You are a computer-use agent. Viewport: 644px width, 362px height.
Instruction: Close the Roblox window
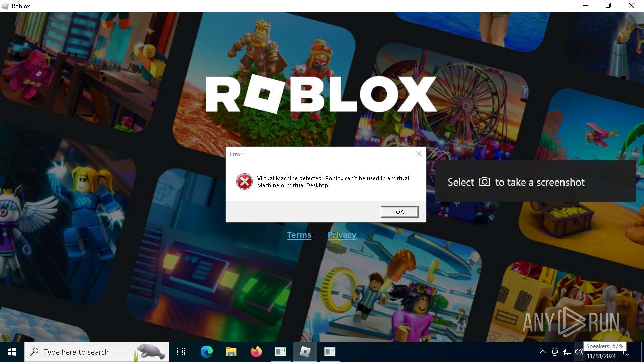tap(631, 6)
